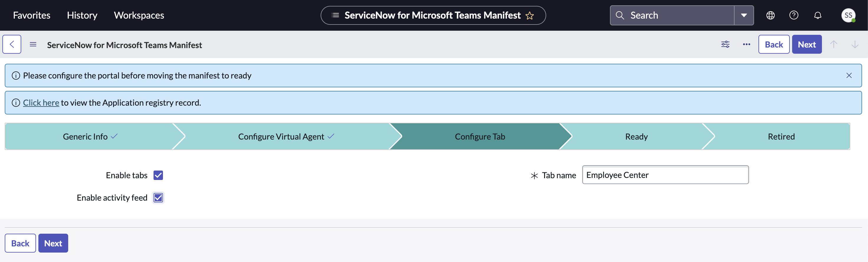Go to previous record with up arrow

point(834,45)
